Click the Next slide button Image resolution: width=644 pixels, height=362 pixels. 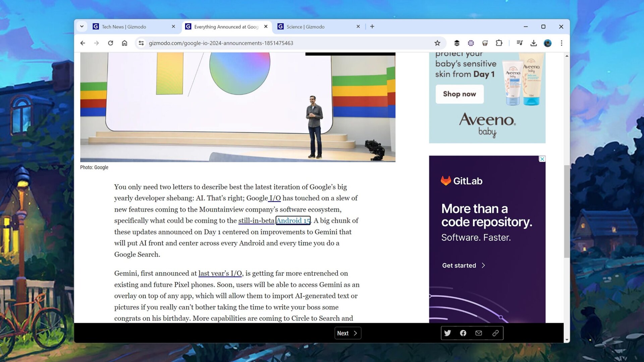[x=347, y=333]
